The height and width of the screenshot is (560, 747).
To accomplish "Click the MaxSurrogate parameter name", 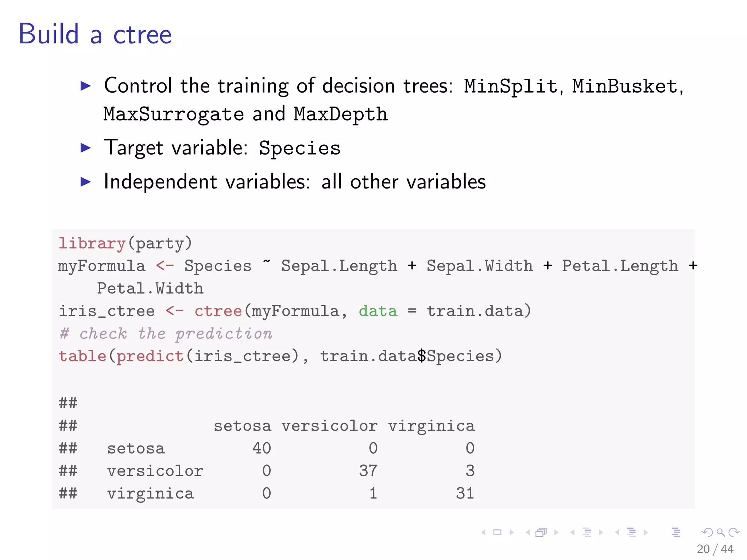I will click(174, 114).
